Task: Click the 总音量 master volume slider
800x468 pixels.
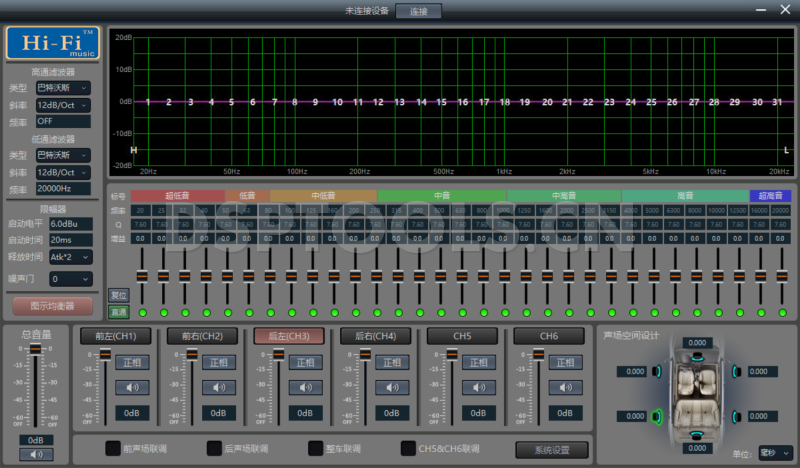Action: coord(36,349)
